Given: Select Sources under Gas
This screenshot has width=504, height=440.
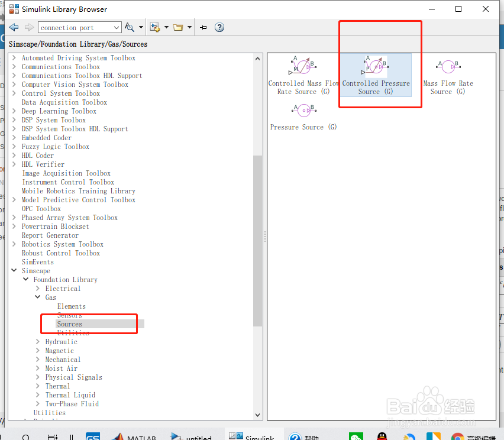Looking at the screenshot, I should point(70,324).
